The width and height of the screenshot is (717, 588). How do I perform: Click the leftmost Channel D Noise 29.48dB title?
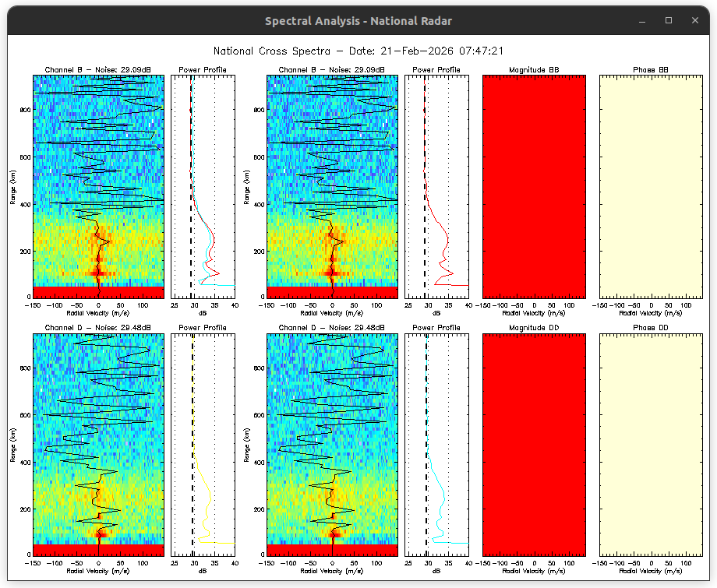pyautogui.click(x=98, y=328)
